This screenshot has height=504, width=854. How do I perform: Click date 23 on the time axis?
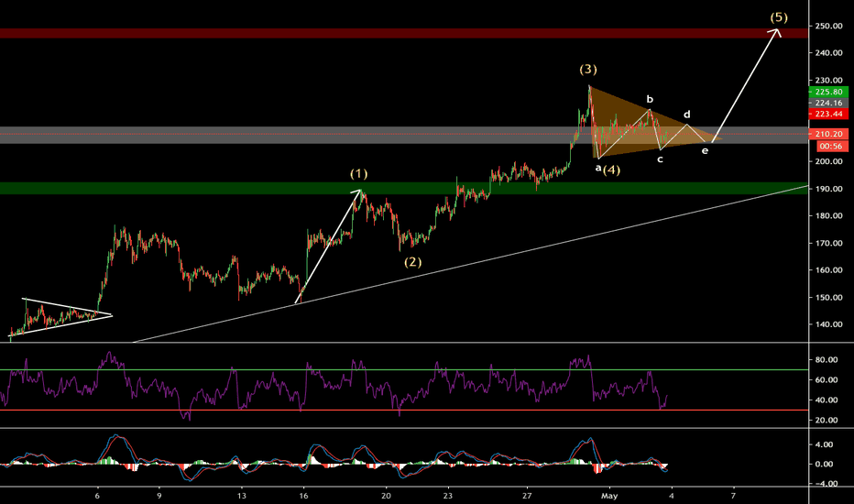click(x=448, y=496)
